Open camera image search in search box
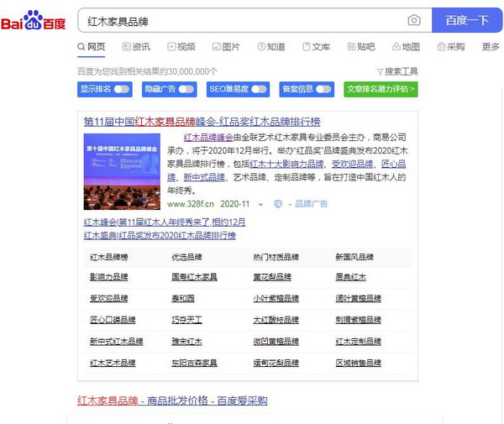The width and height of the screenshot is (504, 424). pyautogui.click(x=413, y=20)
